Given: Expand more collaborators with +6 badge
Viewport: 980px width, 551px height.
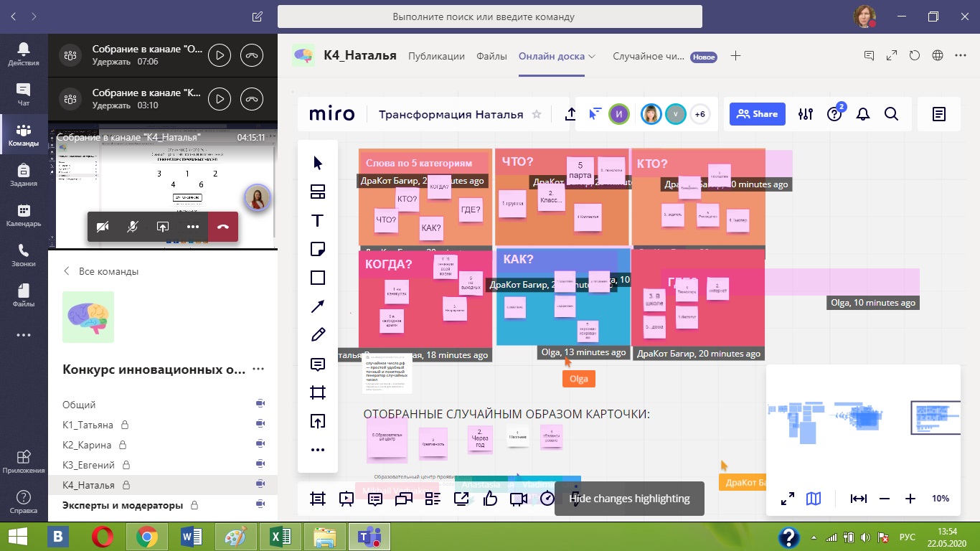Looking at the screenshot, I should coord(699,114).
